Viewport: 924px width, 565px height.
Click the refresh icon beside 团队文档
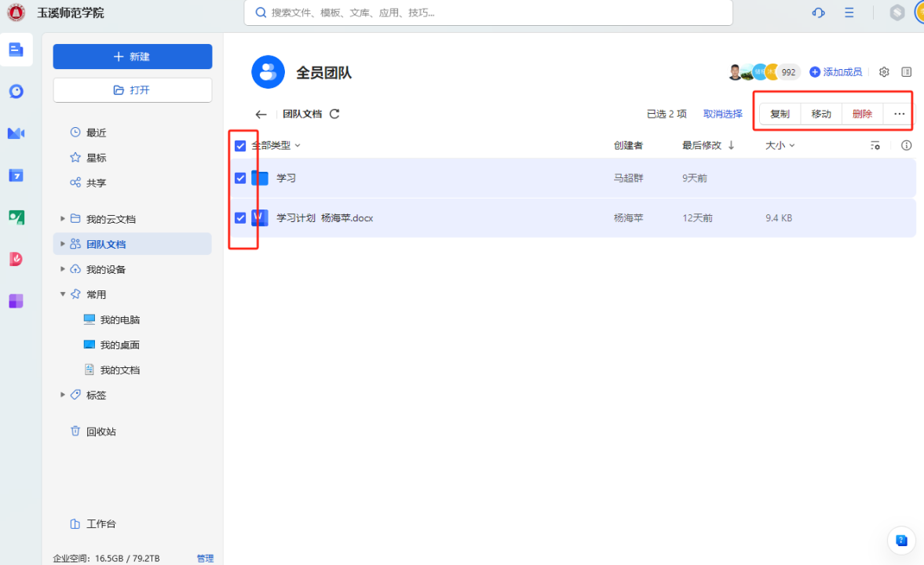[x=334, y=114]
